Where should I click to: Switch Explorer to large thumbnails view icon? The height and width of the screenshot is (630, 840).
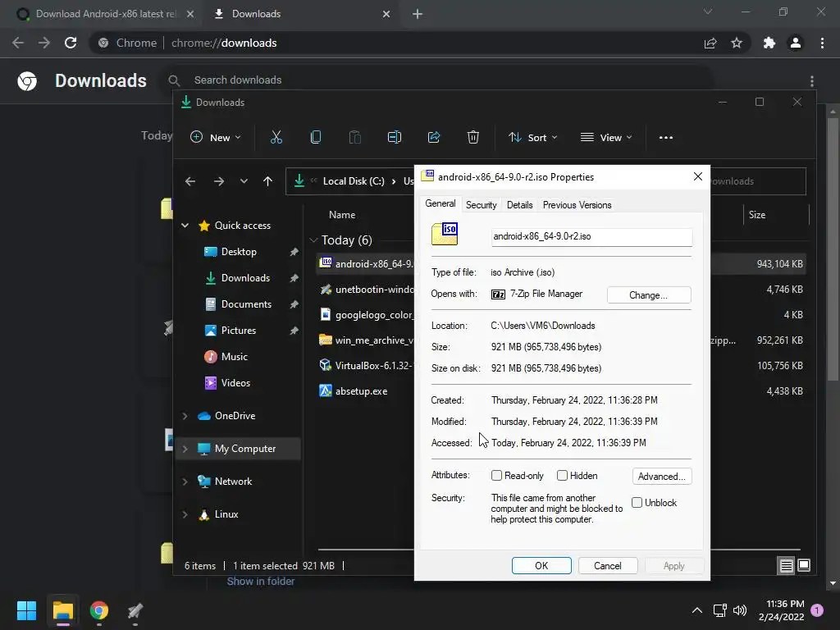[x=804, y=566]
